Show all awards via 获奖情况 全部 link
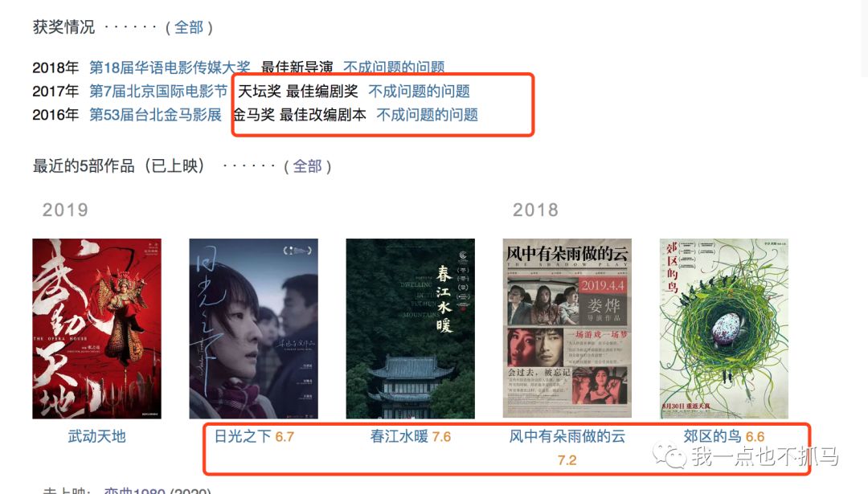This screenshot has width=868, height=494. (189, 27)
